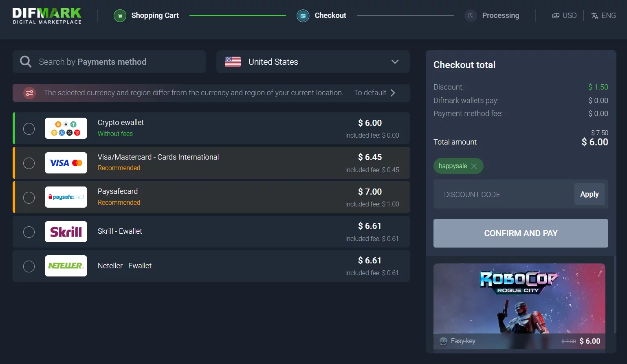Click the Processing step label
This screenshot has height=364, width=627.
pyautogui.click(x=501, y=15)
